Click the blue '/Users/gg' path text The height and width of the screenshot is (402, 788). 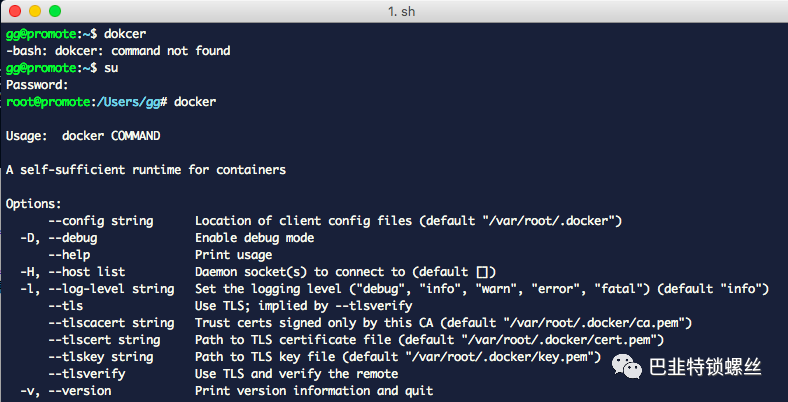[128, 102]
